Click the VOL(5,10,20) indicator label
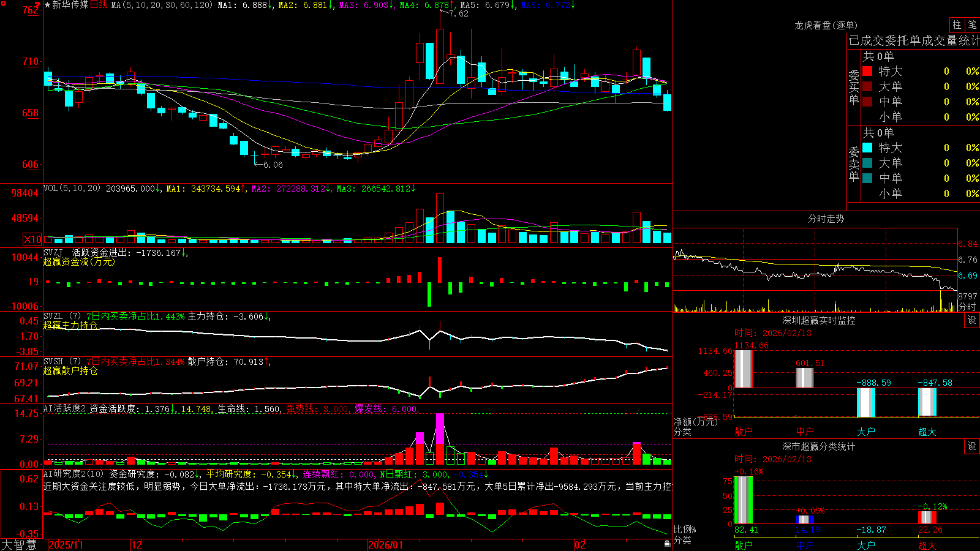Image resolution: width=980 pixels, height=551 pixels. [72, 189]
